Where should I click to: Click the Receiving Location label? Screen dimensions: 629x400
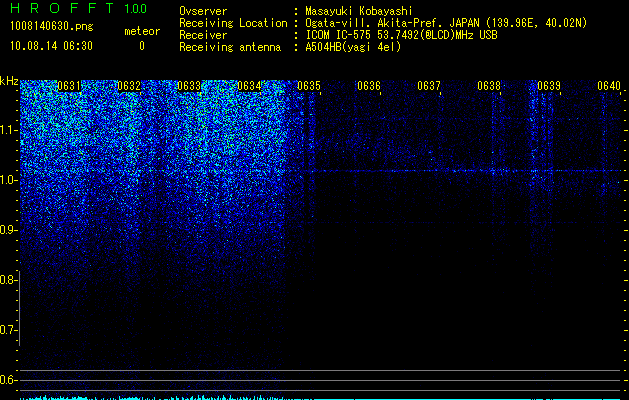click(233, 23)
